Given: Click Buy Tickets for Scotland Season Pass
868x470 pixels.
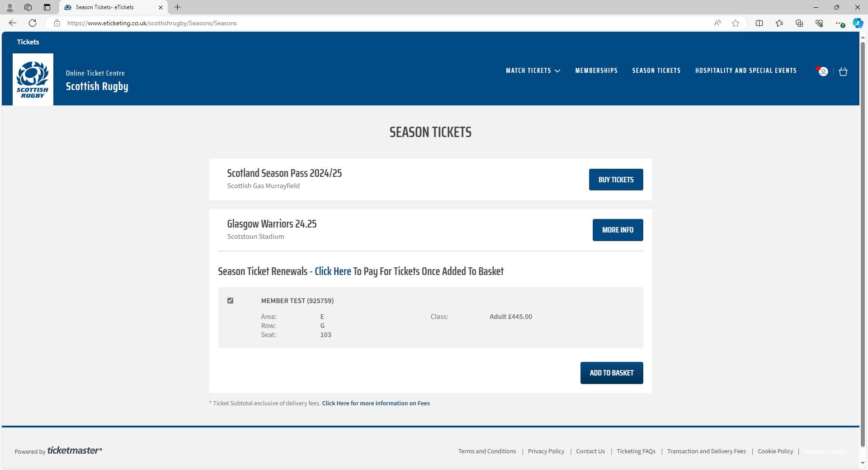Looking at the screenshot, I should click(x=616, y=180).
